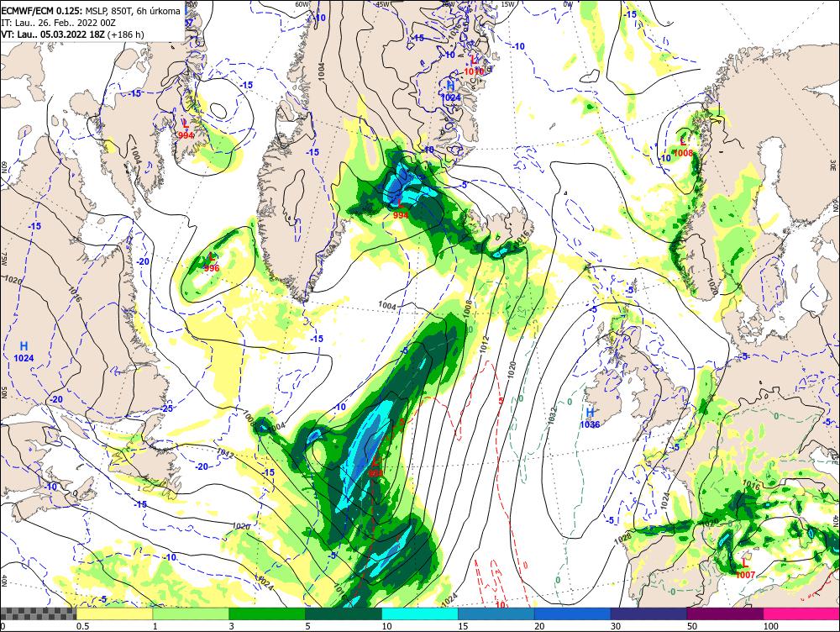This screenshot has height=632, width=840.
Task: Pick the dark navy 30–50 legend swatch
Action: 648,614
